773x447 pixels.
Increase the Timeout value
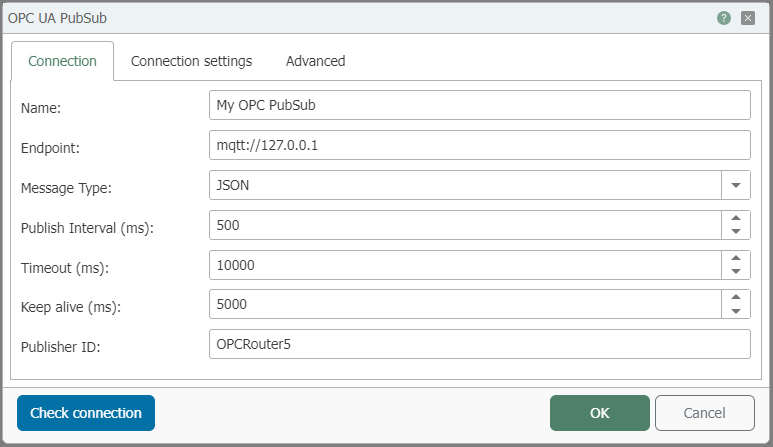point(736,258)
